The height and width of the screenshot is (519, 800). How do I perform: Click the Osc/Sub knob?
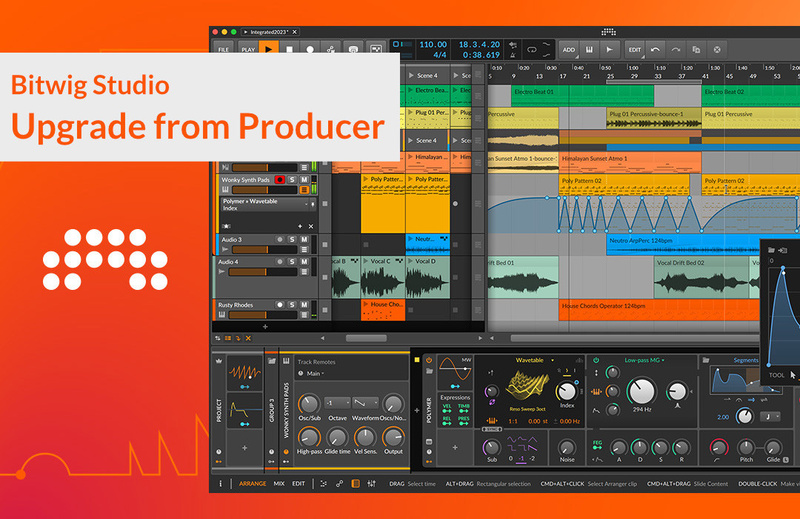coord(309,404)
